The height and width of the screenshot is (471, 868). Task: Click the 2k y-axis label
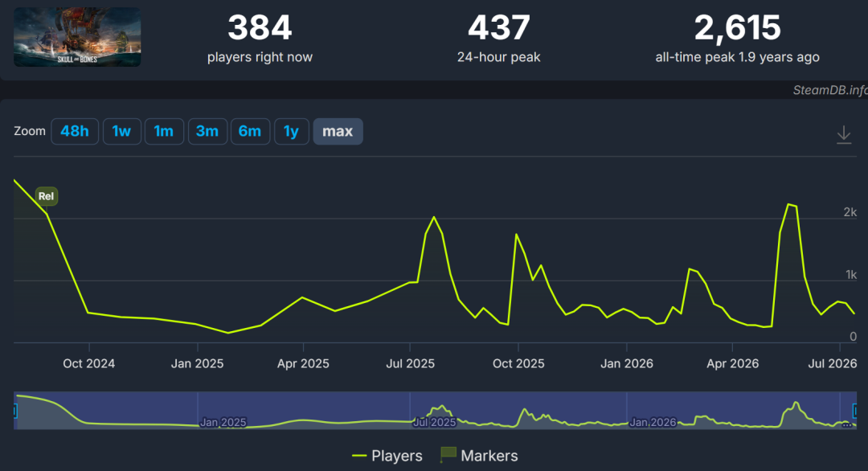tap(850, 212)
